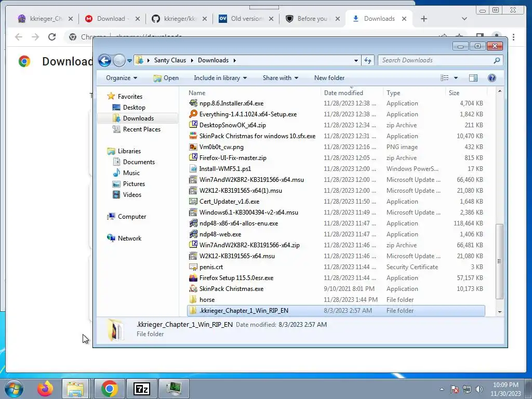The width and height of the screenshot is (532, 399).
Task: Select W2K12-KB3191565-x64(1).msu file name
Action: (241, 191)
